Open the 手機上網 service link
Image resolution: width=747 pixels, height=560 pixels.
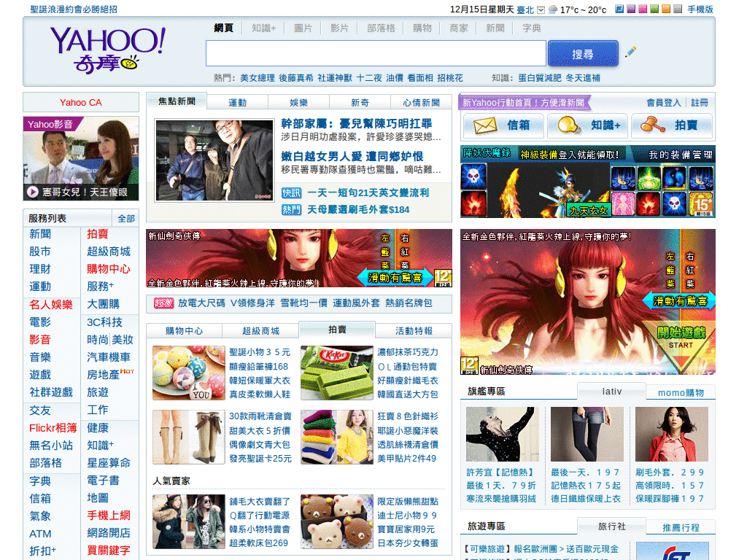(109, 516)
